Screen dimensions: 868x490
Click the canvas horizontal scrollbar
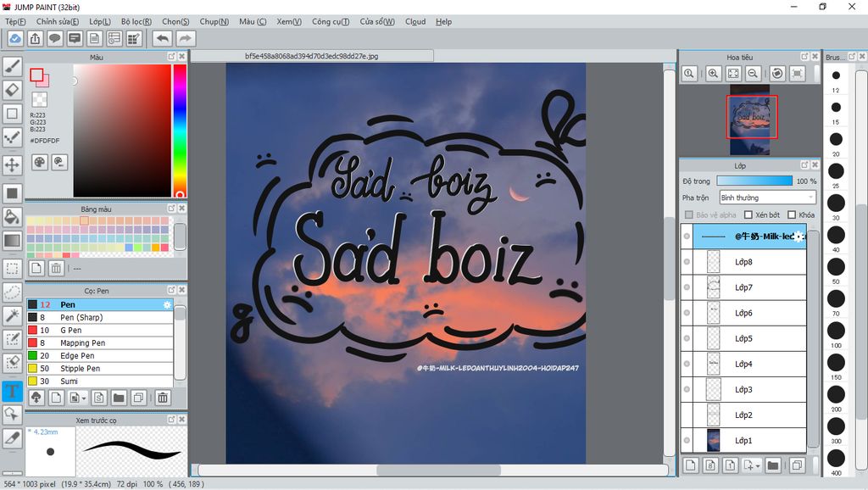click(x=438, y=470)
